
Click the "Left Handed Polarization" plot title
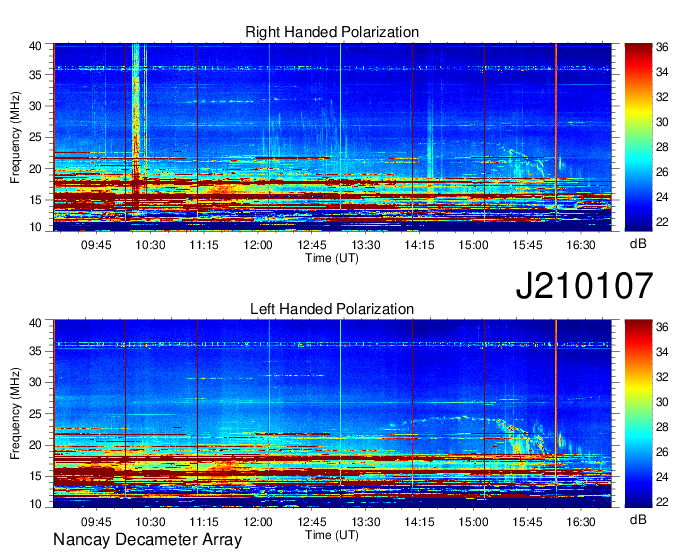(332, 309)
